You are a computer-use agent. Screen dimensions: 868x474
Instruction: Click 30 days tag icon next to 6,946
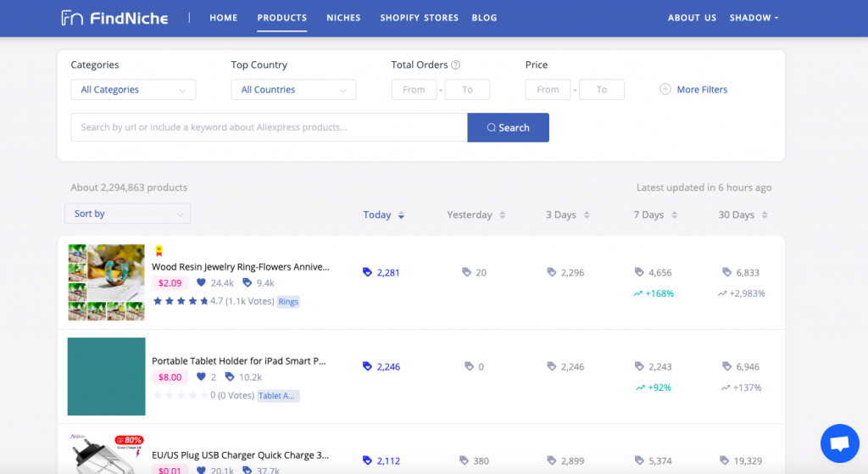tap(726, 366)
